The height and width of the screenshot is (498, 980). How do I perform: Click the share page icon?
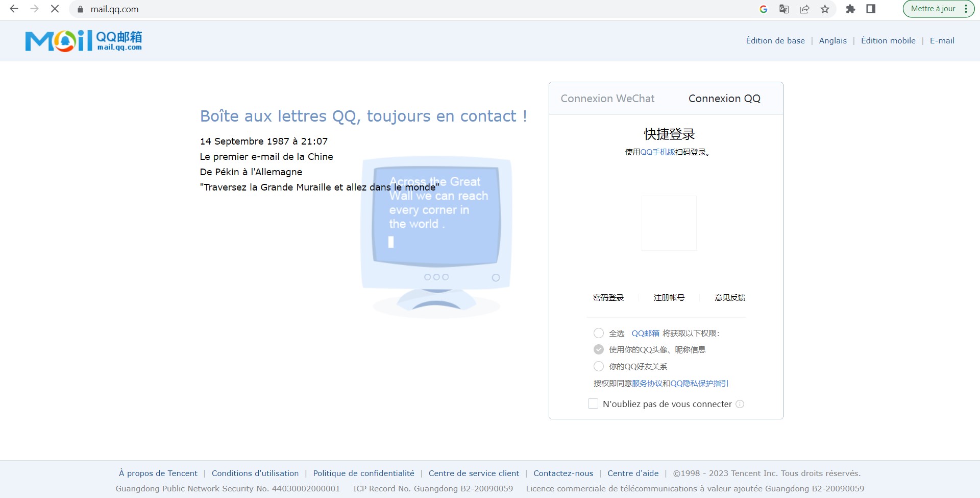[804, 9]
